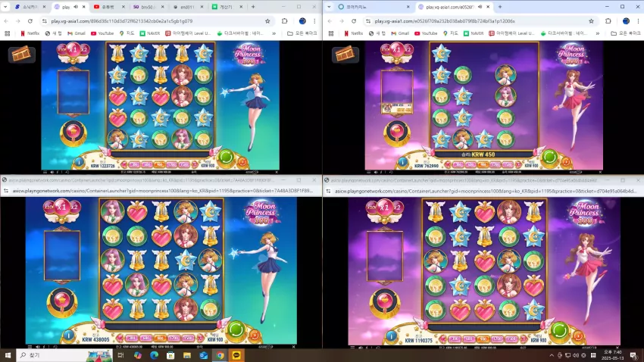Increase bet with right arrow in top-left game
Screen dimensions: 644x362
click(195, 164)
